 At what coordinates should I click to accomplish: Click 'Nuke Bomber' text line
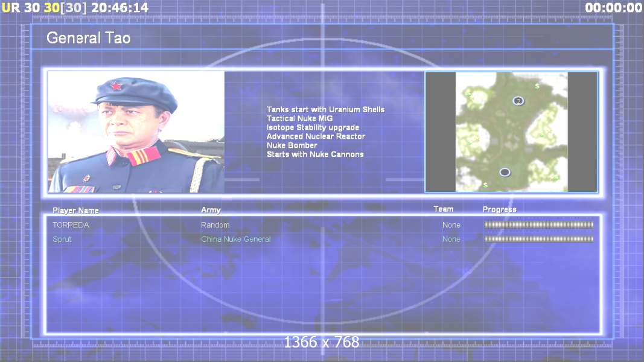[x=292, y=145]
